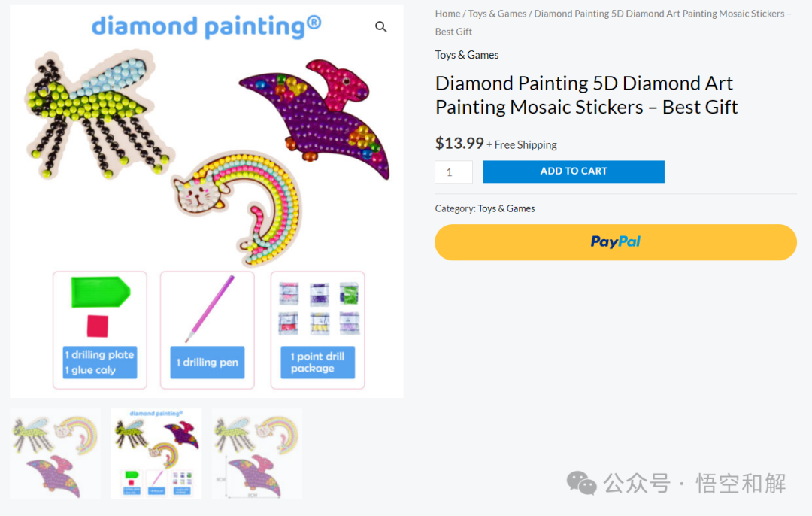Viewport: 812px width, 516px height.
Task: Select the second thumbnail with tool kit
Action: pyautogui.click(x=156, y=454)
